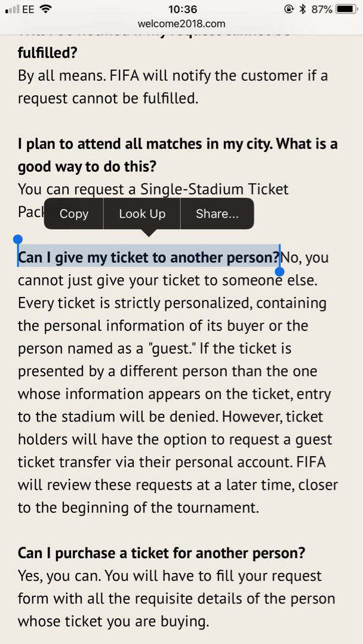Tap the welcome2018.com address bar

click(x=181, y=24)
